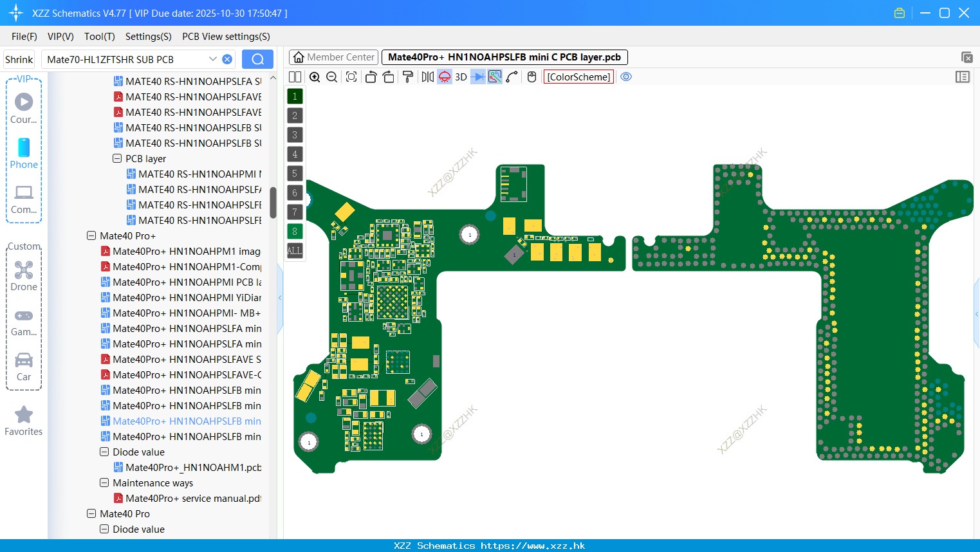Select the Phone category
This screenshot has height=552, width=980.
tap(24, 153)
